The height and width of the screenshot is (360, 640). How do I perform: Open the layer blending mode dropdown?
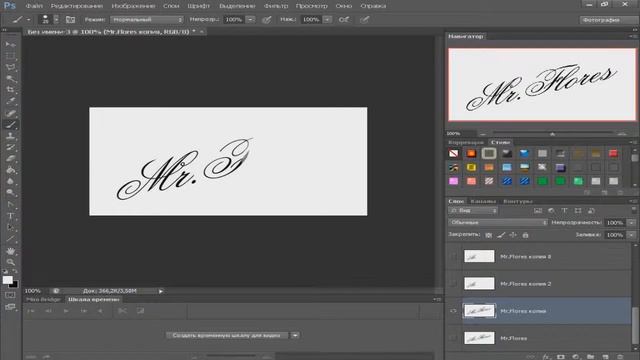pos(498,222)
